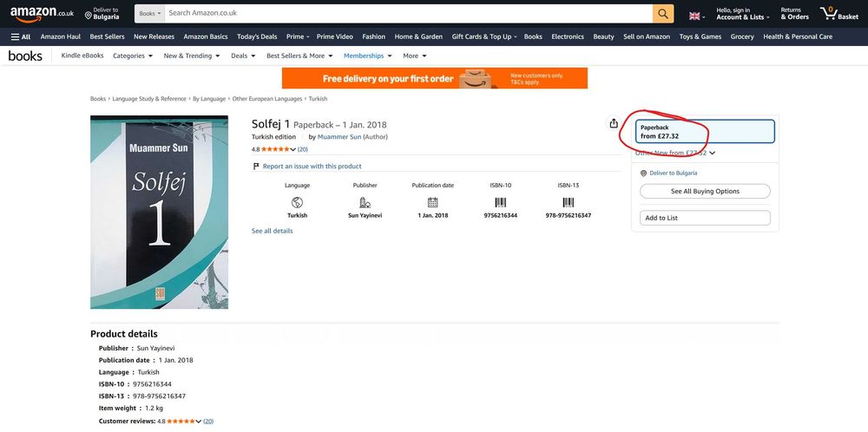Image resolution: width=868 pixels, height=432 pixels.
Task: Open Electronics in navigation bar
Action: tap(568, 36)
